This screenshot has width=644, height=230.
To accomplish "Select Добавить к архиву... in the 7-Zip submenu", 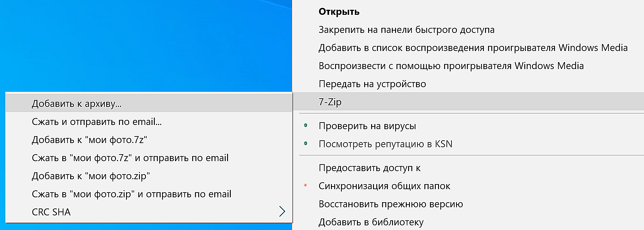I will coord(149,103).
